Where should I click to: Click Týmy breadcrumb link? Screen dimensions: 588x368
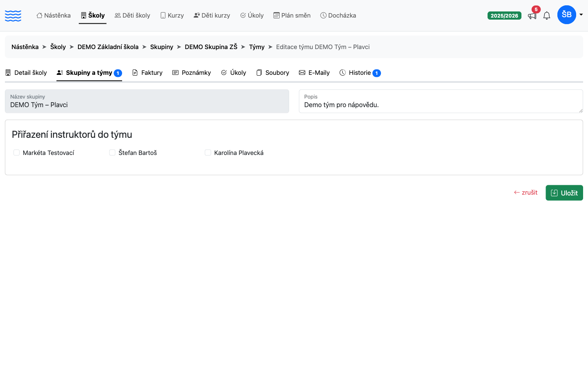257,47
